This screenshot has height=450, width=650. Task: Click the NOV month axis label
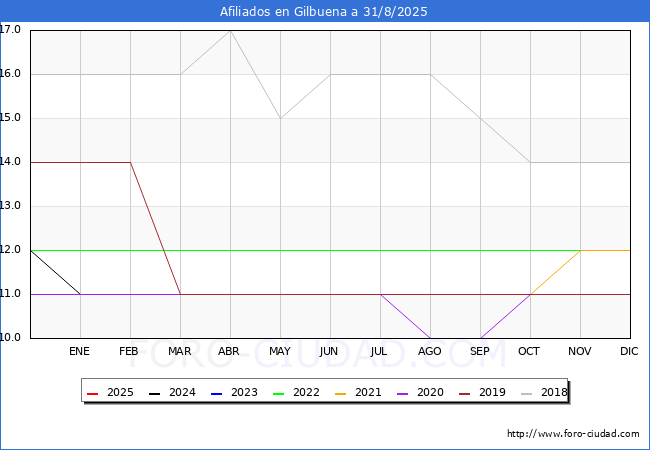pos(580,351)
